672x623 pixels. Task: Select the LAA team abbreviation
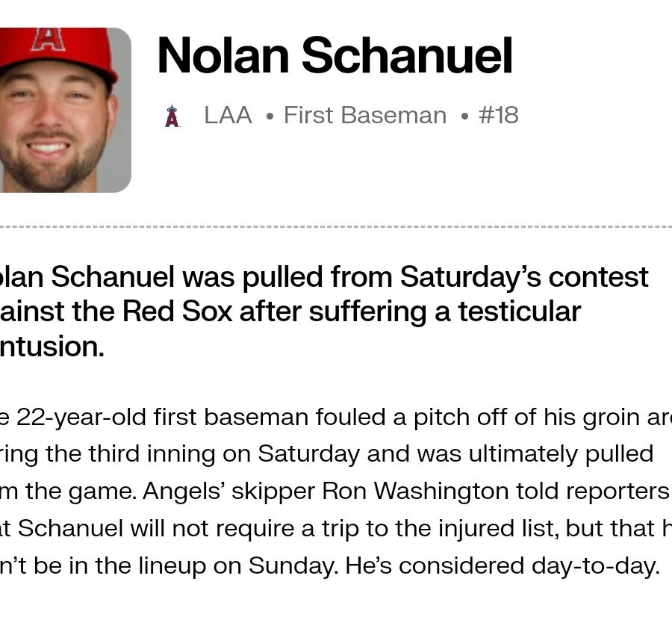pos(228,115)
